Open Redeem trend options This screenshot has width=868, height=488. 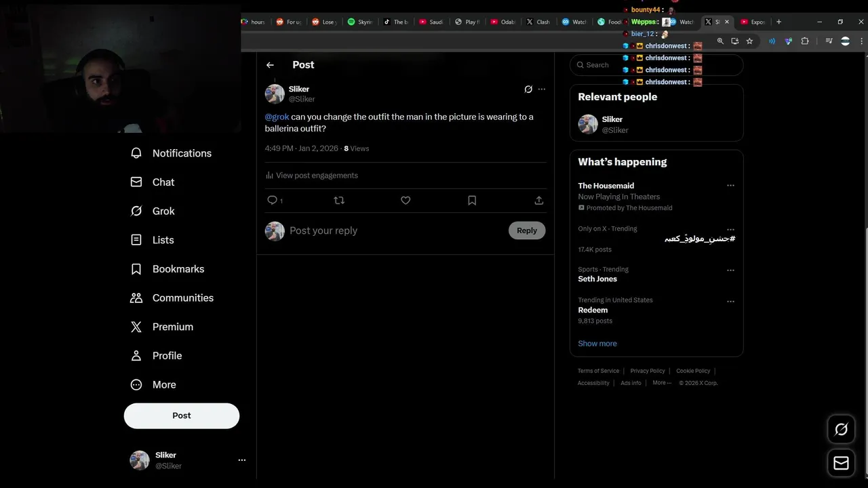click(730, 301)
